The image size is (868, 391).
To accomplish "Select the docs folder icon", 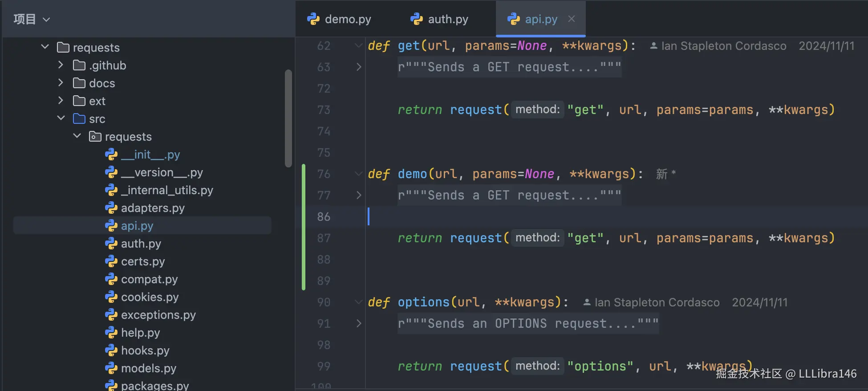I will [79, 83].
